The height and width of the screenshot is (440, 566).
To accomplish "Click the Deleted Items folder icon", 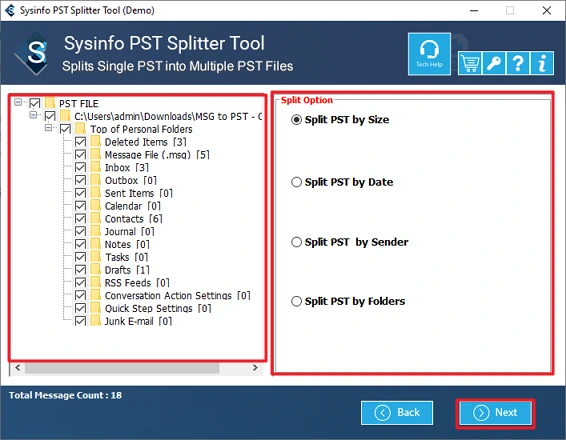I will [95, 141].
